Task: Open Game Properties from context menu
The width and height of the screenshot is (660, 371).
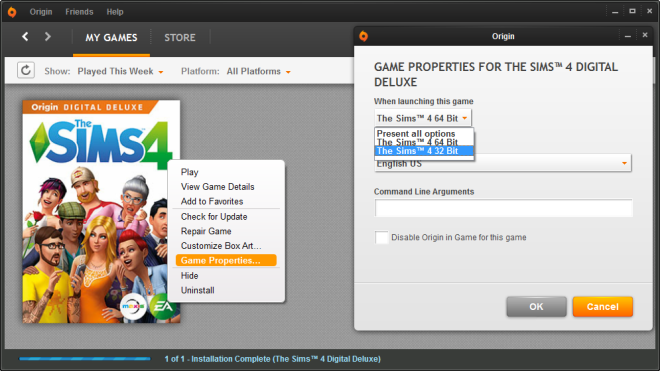Action: (226, 260)
